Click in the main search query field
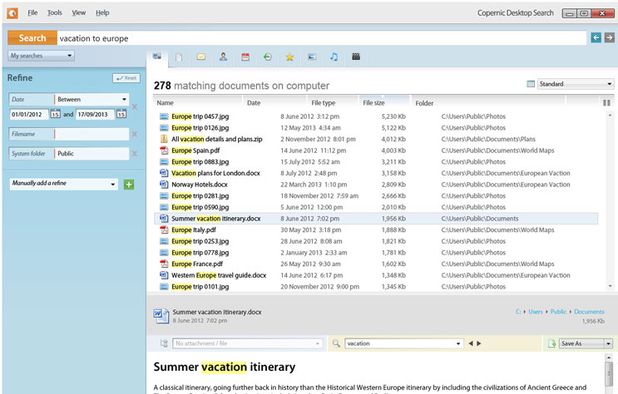 (321, 38)
